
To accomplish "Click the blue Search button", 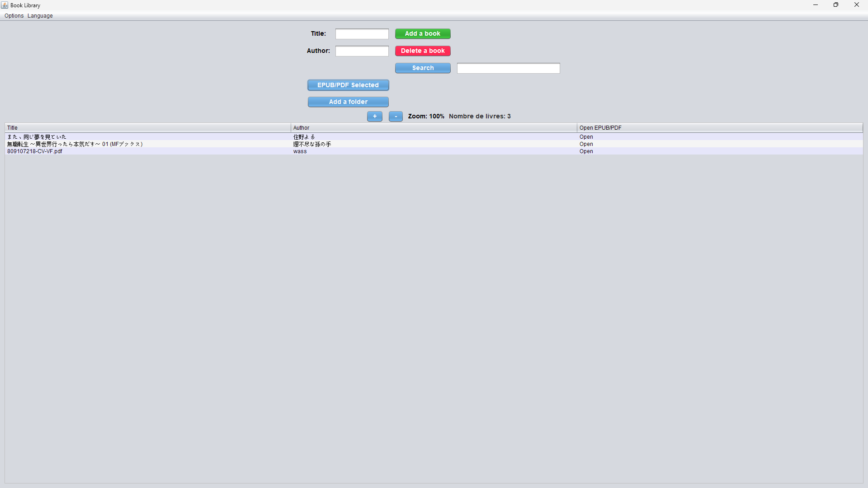I will tap(423, 68).
